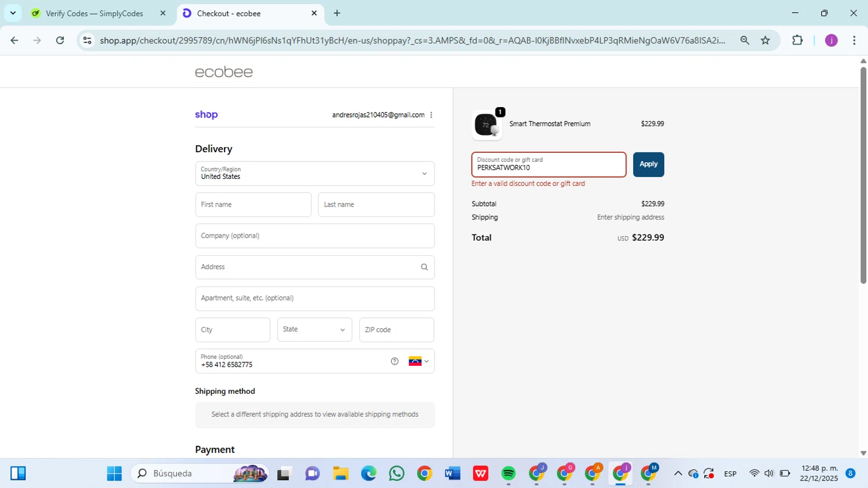Open Wi-Fi network settings in tray
This screenshot has width=868, height=488.
click(x=754, y=474)
